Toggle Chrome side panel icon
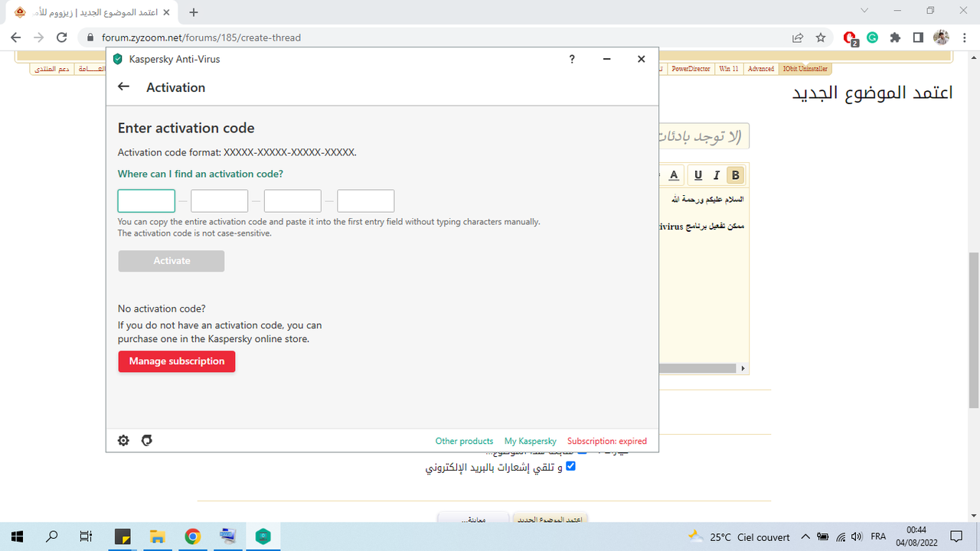980x551 pixels. 918,37
